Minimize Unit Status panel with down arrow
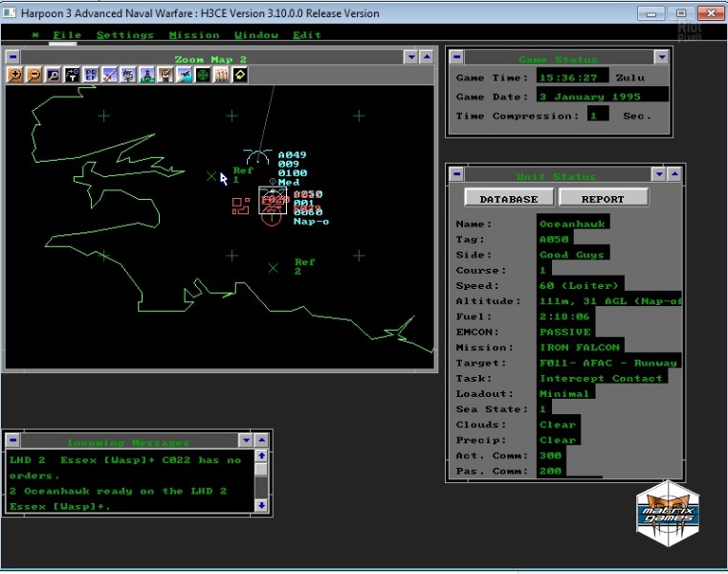Image resolution: width=728 pixels, height=574 pixels. [x=658, y=174]
